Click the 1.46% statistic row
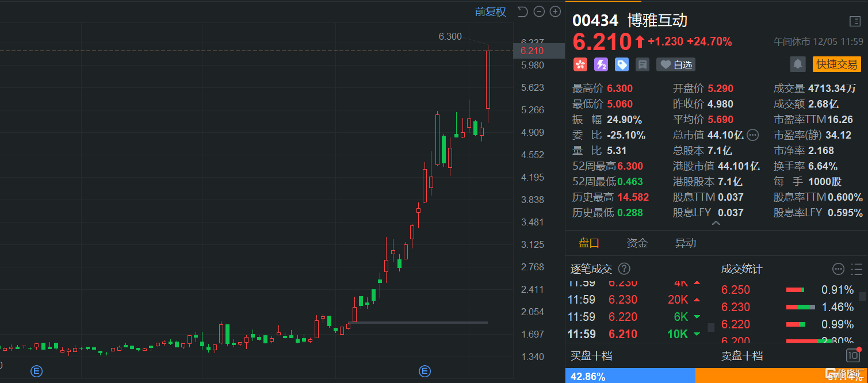868x383 pixels. pos(787,307)
